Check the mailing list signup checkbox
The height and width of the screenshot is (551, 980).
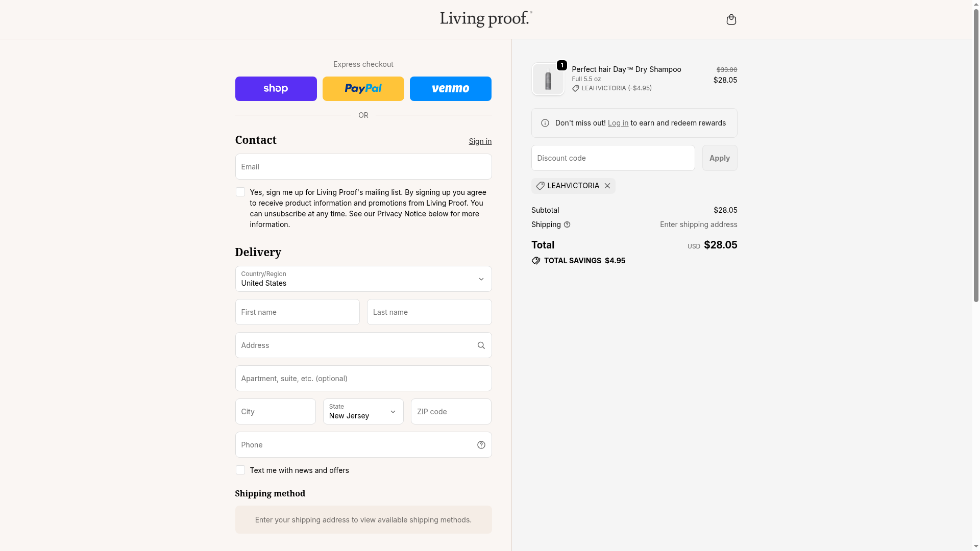(x=240, y=192)
